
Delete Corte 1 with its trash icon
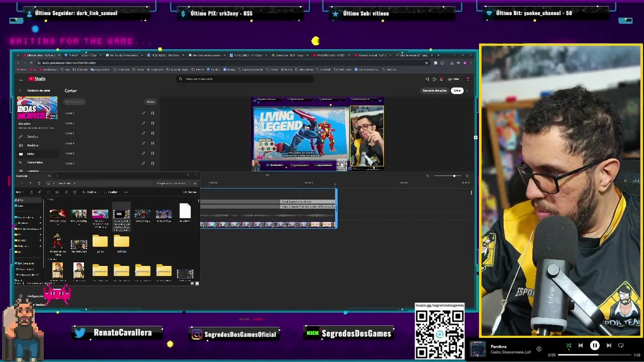pos(152,113)
